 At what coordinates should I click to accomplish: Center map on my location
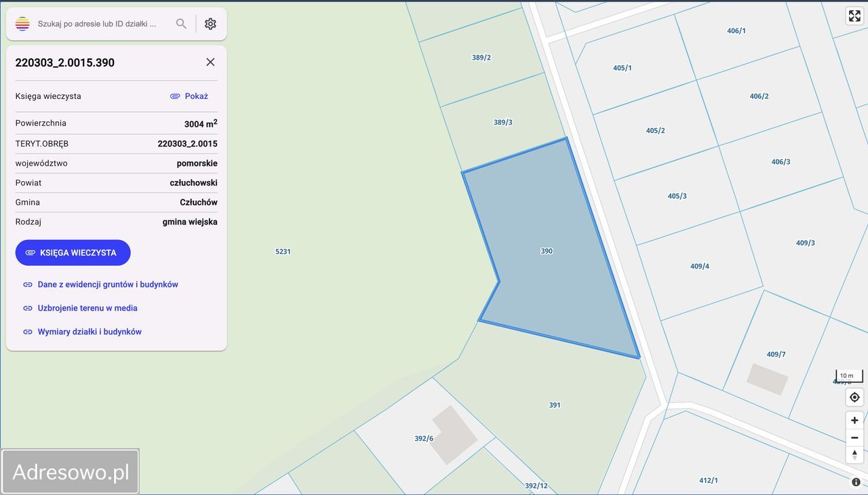[854, 397]
